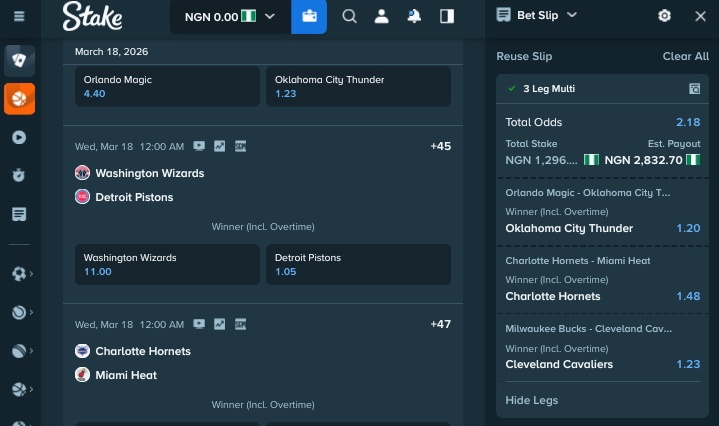
Task: Open the hamburger menu
Action: point(19,17)
